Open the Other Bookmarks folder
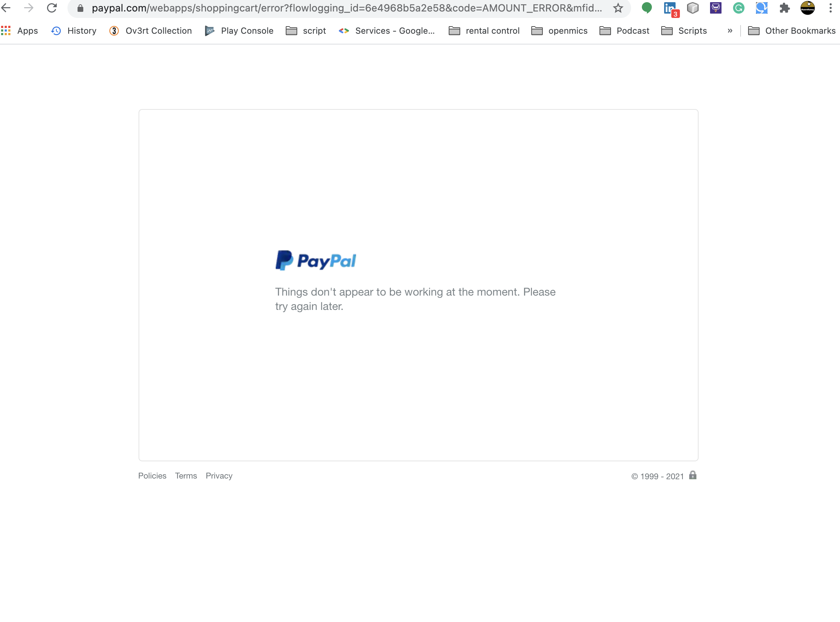840x622 pixels. click(x=792, y=31)
